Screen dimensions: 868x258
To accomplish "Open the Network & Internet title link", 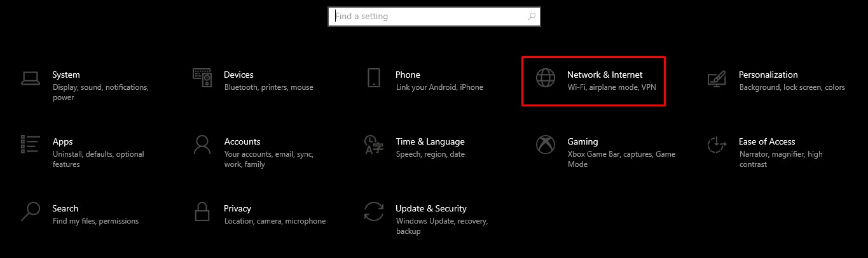I will pos(605,75).
